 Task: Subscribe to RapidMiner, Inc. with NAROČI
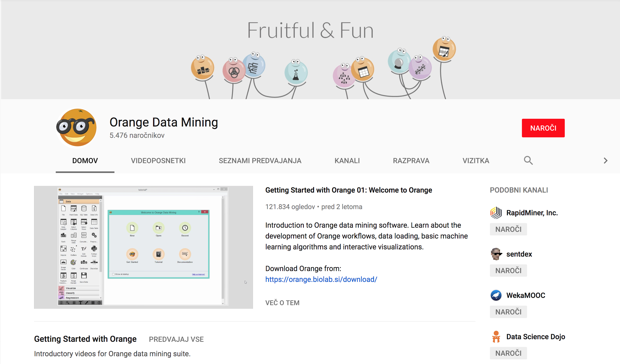(508, 229)
